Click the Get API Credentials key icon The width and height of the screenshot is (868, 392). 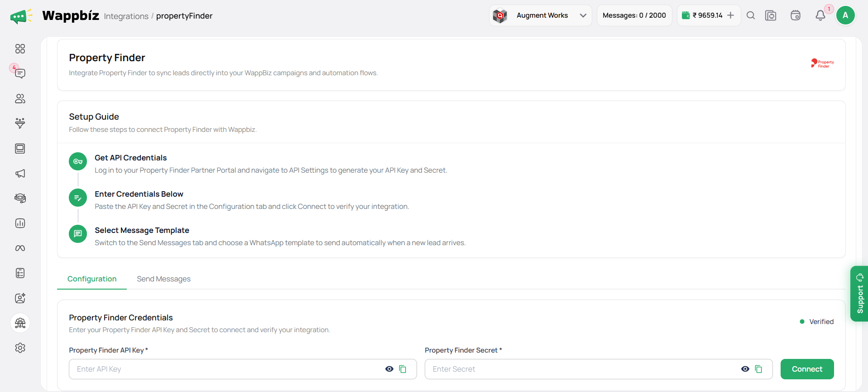pyautogui.click(x=78, y=161)
